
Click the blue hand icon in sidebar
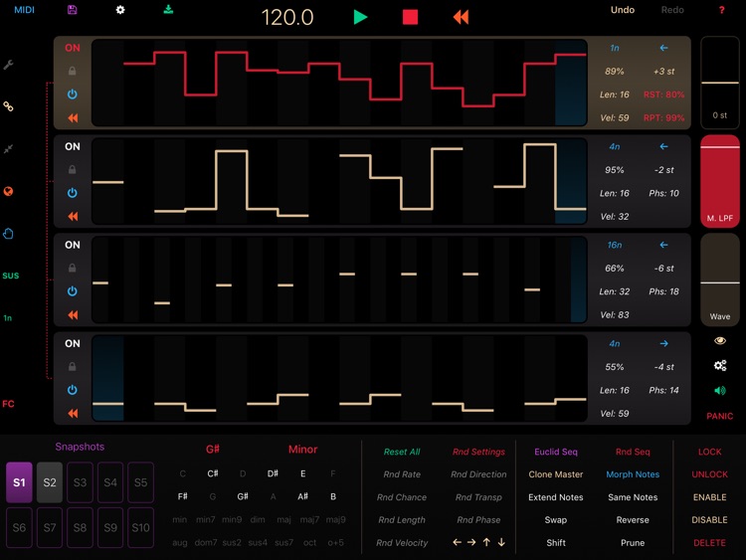click(8, 234)
